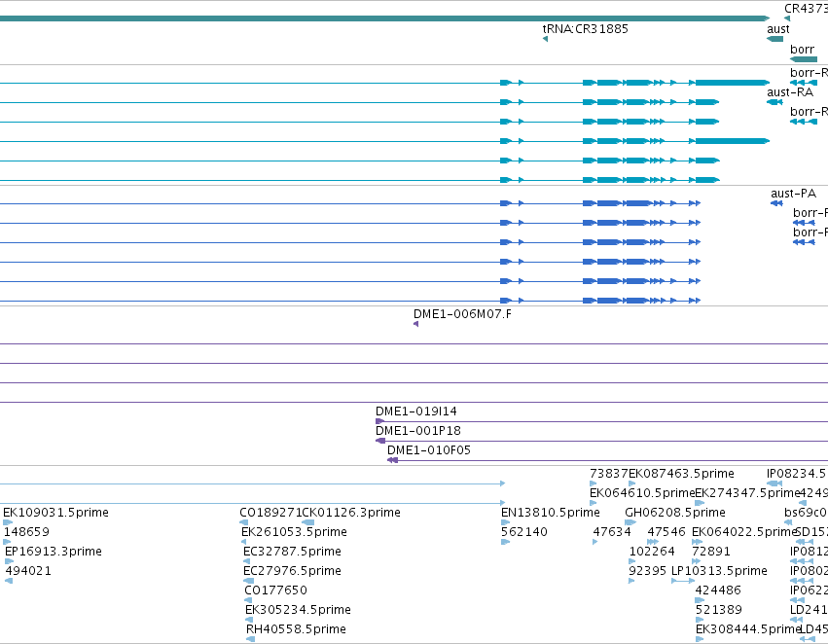Viewport: 828px width, 644px height.
Task: Click the EC27976.5prime arrow glyph
Action: (x=248, y=581)
